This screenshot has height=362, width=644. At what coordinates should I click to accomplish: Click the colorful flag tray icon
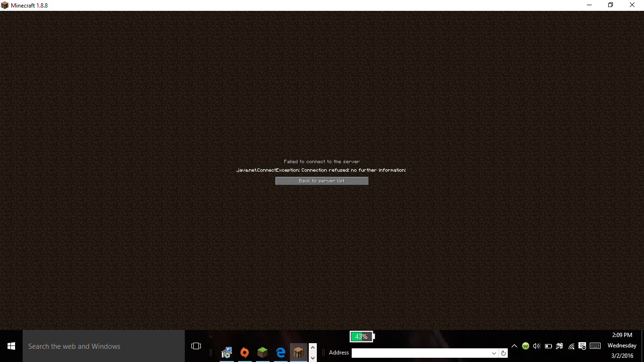560,346
